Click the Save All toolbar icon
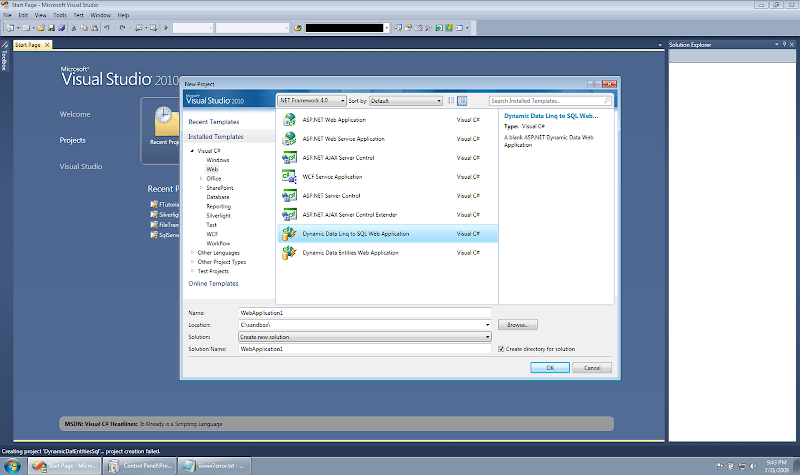The width and height of the screenshot is (800, 475). (61, 28)
